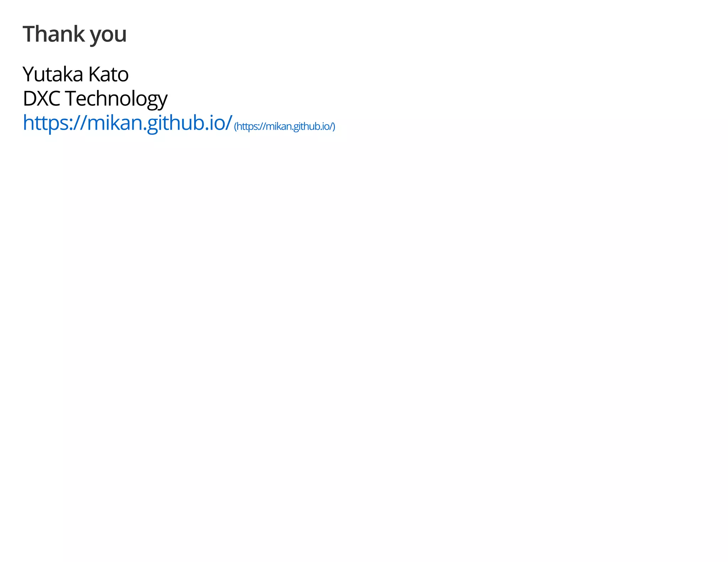Viewport: 728px width, 562px height.
Task: Click the closing parenthesis after small URL
Action: tap(334, 127)
